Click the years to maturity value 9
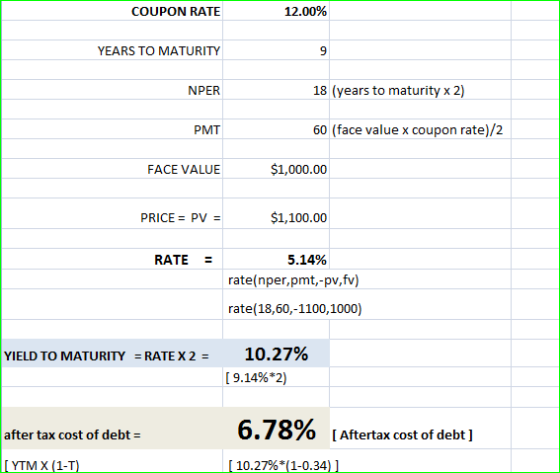Screen dimensions: 560x473 [x=323, y=51]
